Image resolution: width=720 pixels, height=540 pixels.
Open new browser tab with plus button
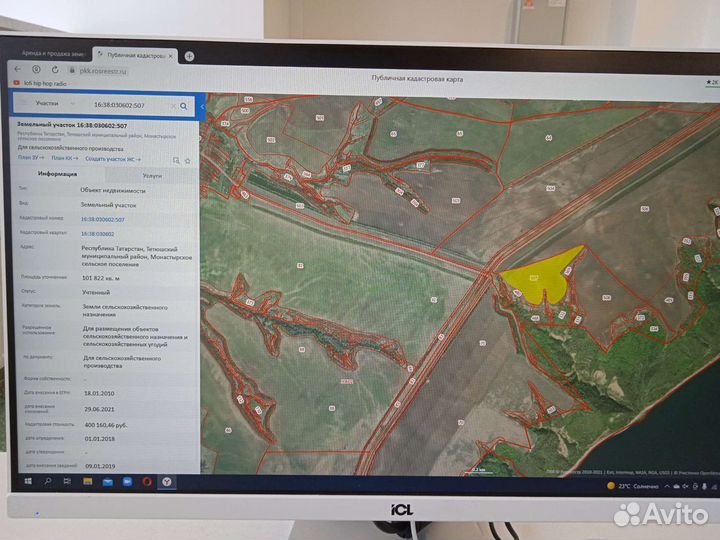click(x=189, y=55)
